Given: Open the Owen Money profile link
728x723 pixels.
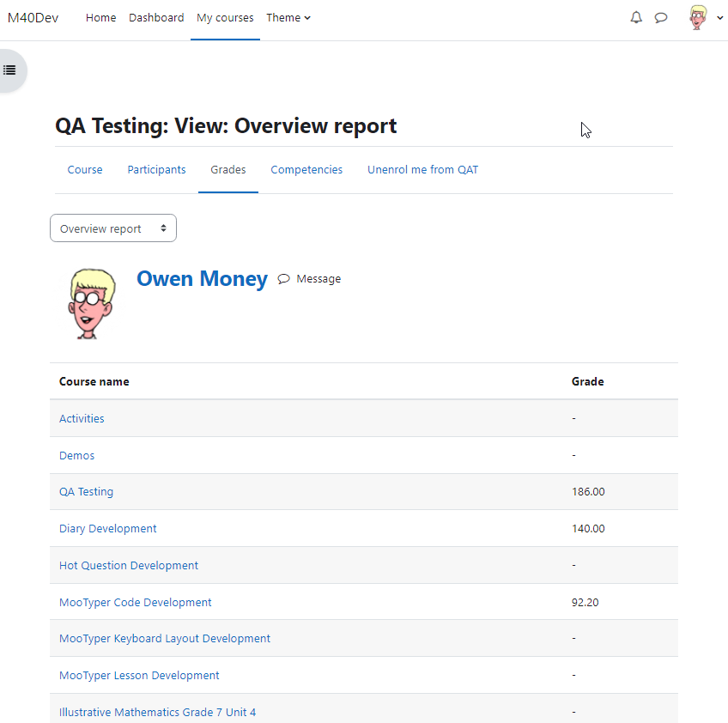Looking at the screenshot, I should point(202,278).
